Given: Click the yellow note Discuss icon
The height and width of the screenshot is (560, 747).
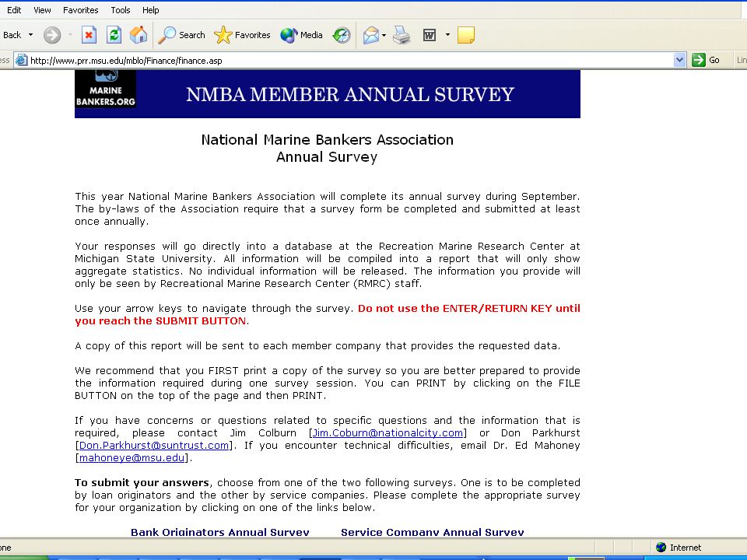Looking at the screenshot, I should click(x=466, y=35).
